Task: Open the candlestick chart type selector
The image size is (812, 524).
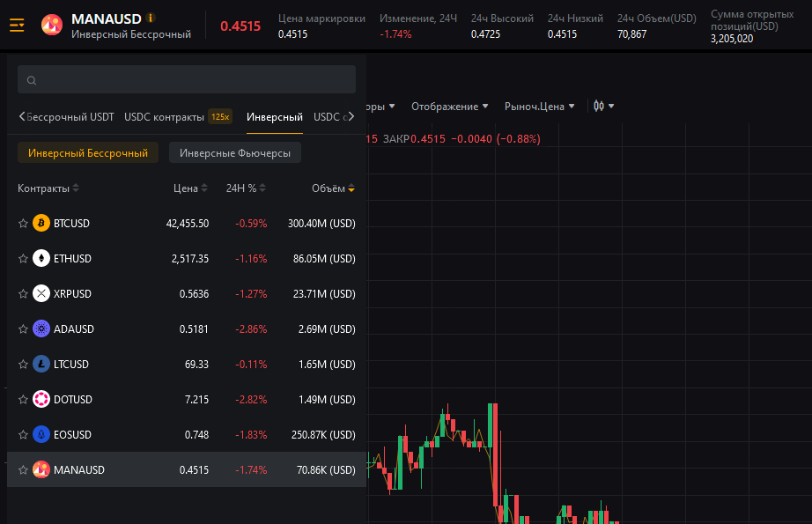Action: (603, 106)
